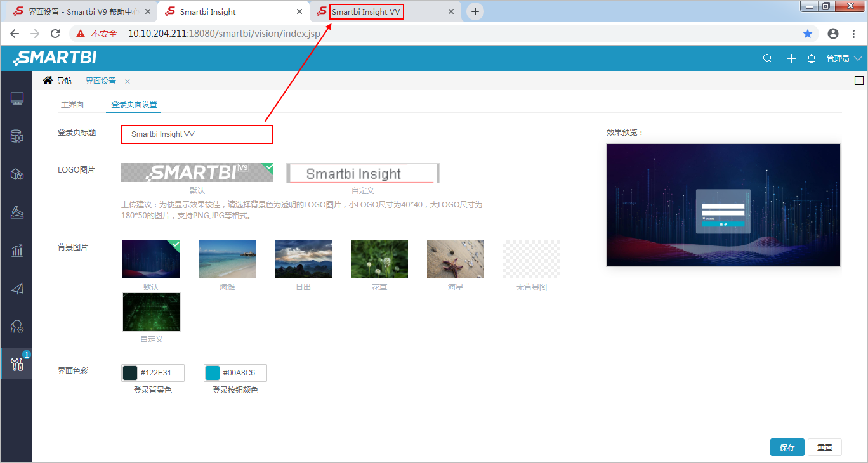Image resolution: width=868 pixels, height=463 pixels.
Task: Reload the page
Action: coord(55,34)
